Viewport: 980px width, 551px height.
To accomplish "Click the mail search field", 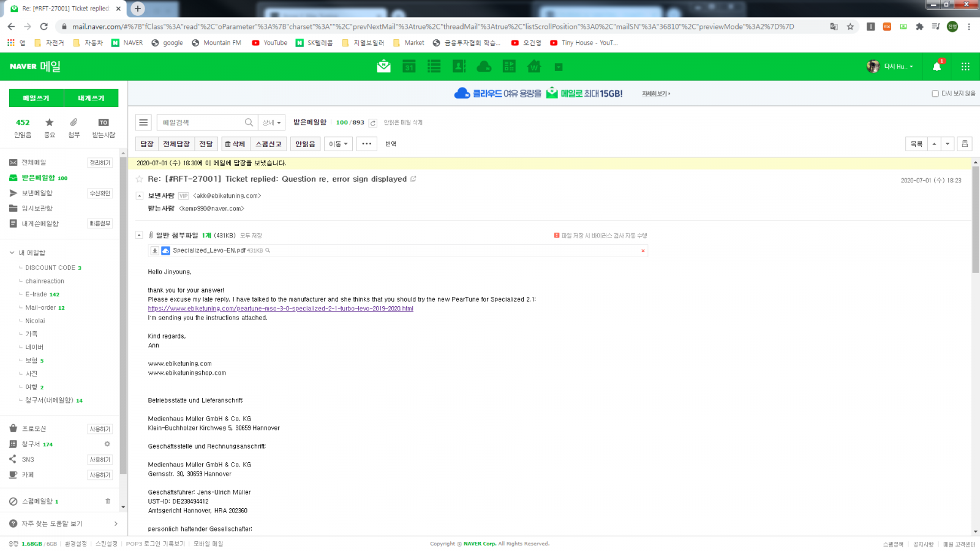I will (x=200, y=122).
